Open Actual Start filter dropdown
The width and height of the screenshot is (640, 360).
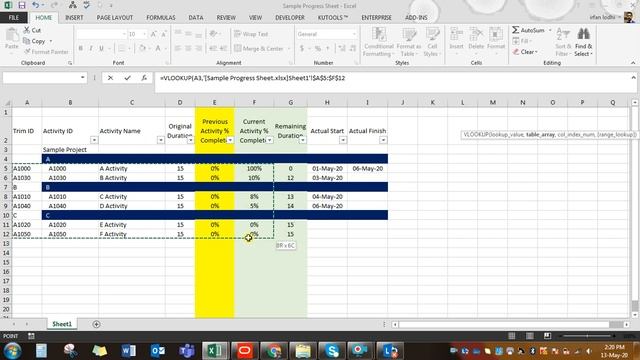[343, 140]
